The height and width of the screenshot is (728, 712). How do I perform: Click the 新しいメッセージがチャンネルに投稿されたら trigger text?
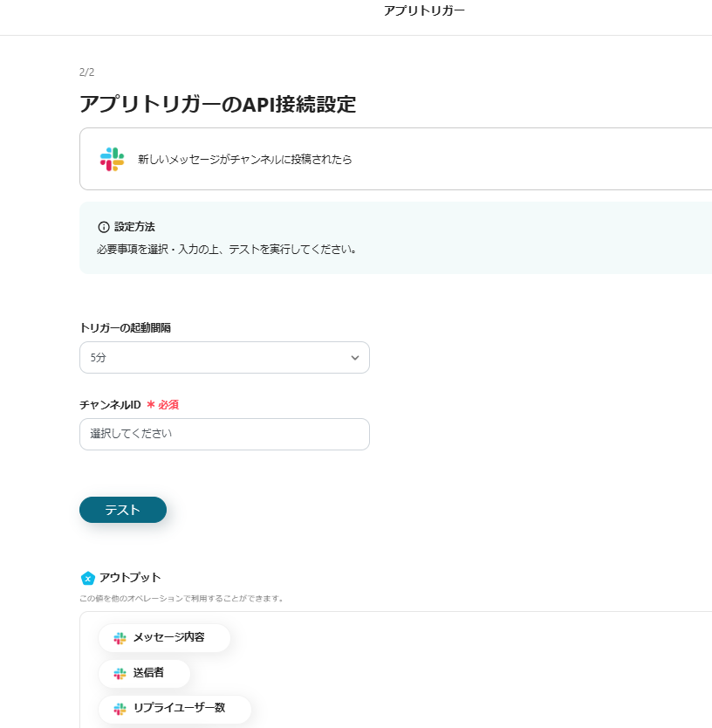(244, 160)
